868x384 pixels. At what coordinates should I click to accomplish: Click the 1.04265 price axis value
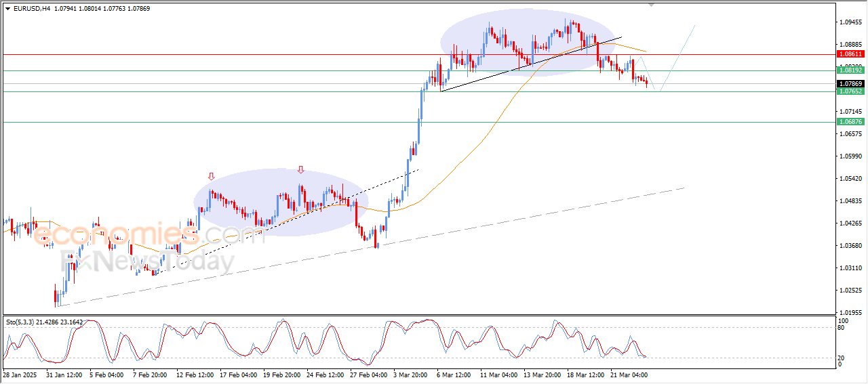(850, 223)
